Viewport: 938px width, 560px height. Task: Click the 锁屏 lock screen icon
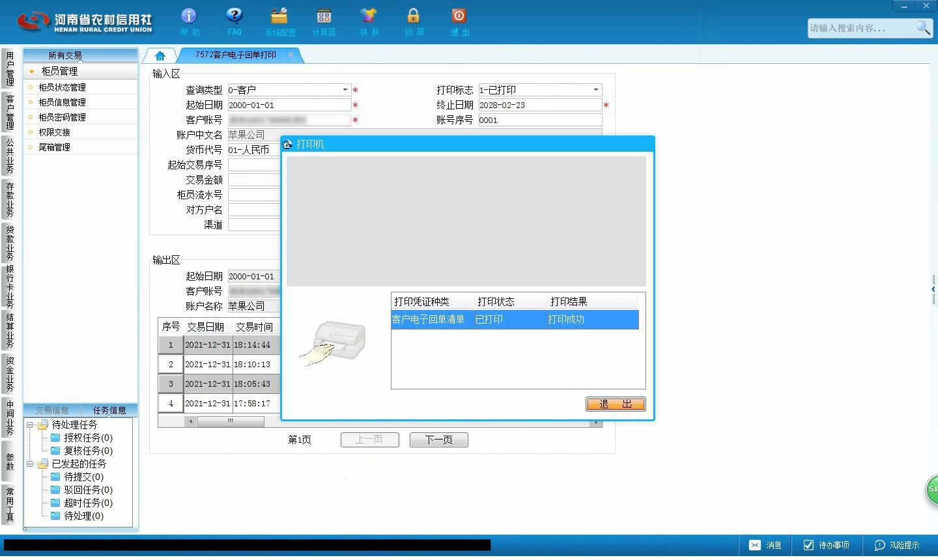[x=414, y=21]
